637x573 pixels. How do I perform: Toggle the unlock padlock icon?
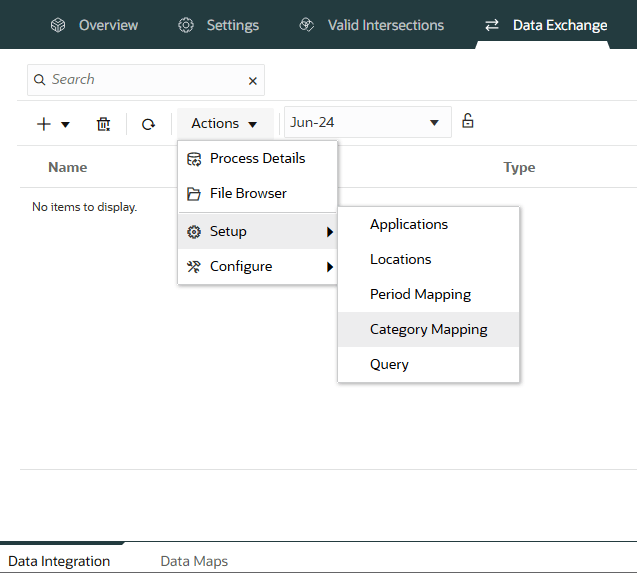(467, 121)
